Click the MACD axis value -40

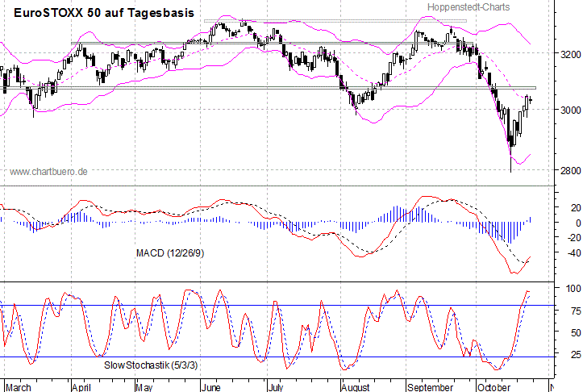(573, 253)
